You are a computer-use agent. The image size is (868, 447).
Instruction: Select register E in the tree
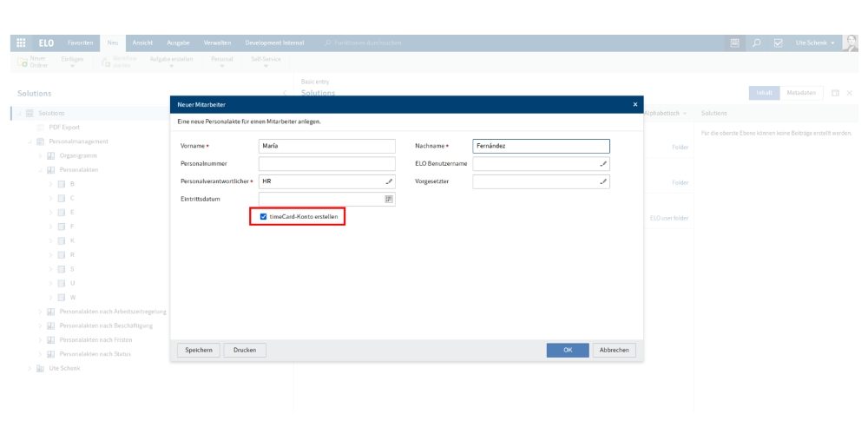72,213
